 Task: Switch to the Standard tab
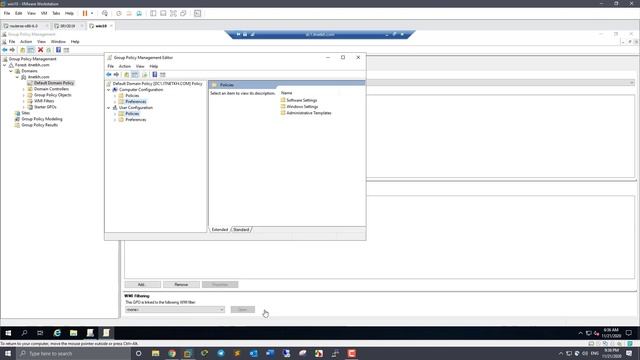[241, 230]
